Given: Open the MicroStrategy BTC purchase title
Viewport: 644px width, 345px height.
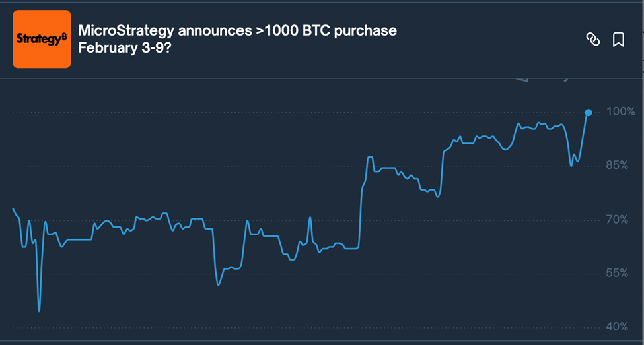Looking at the screenshot, I should point(237,30).
